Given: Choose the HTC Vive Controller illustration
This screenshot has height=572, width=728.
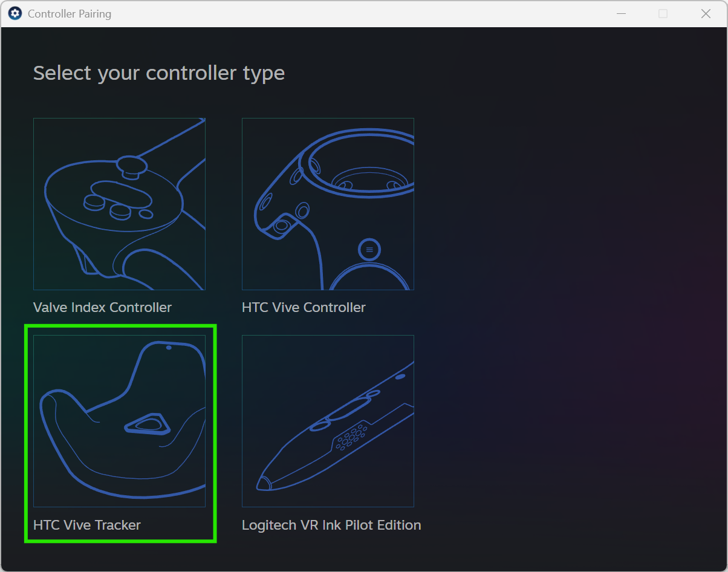Looking at the screenshot, I should [328, 204].
